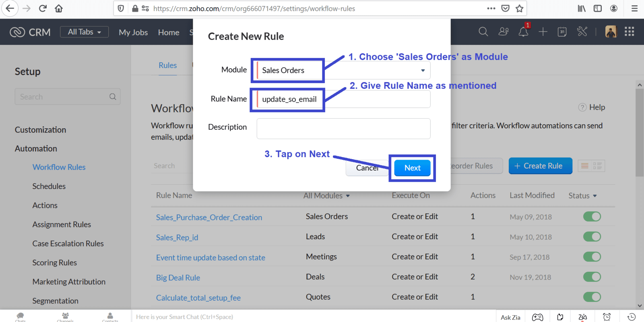This screenshot has width=644, height=322.
Task: Open the notifications bell icon
Action: [x=523, y=32]
